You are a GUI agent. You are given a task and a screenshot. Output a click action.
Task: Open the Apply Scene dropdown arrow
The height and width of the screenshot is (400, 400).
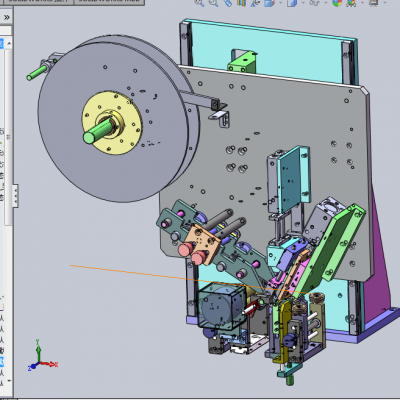point(361,3)
